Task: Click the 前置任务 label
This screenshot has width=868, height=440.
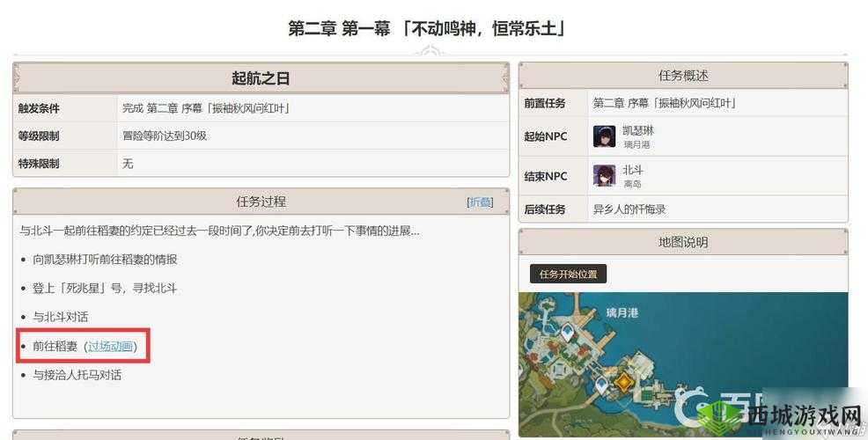Action: point(545,103)
